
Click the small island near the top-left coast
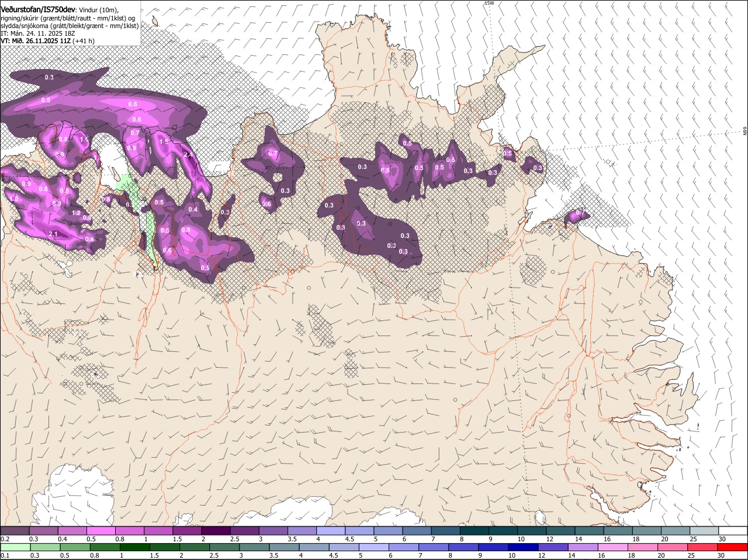coord(155,22)
